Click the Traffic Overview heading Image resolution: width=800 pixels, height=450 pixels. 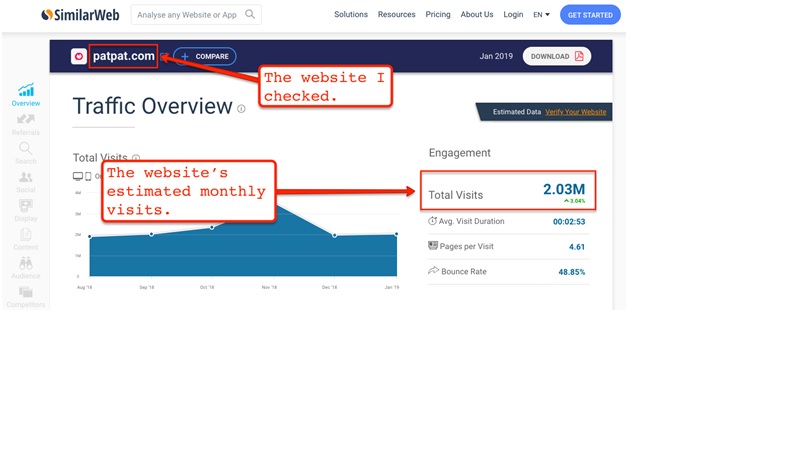click(153, 106)
